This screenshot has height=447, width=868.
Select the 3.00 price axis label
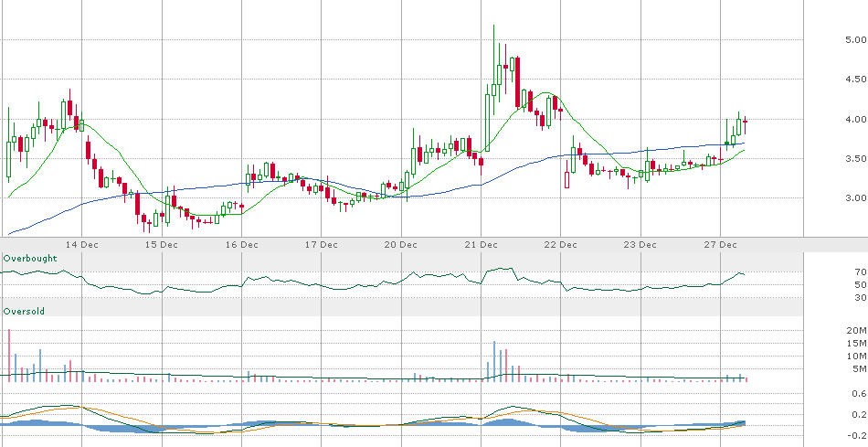(x=856, y=197)
